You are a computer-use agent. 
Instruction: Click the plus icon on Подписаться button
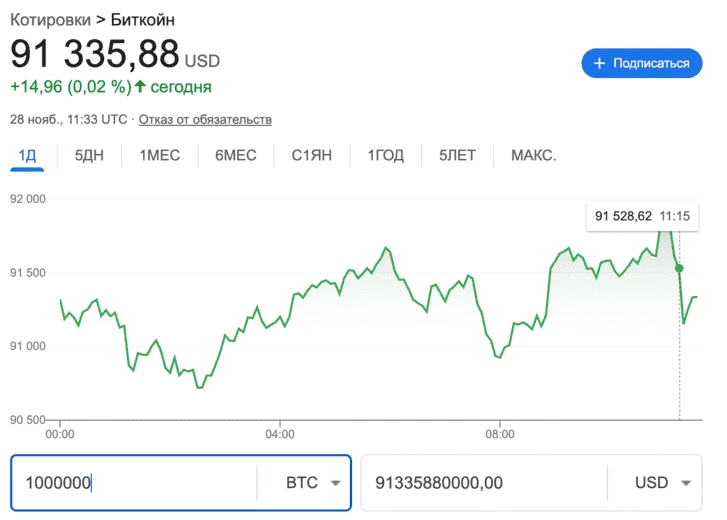coord(600,63)
